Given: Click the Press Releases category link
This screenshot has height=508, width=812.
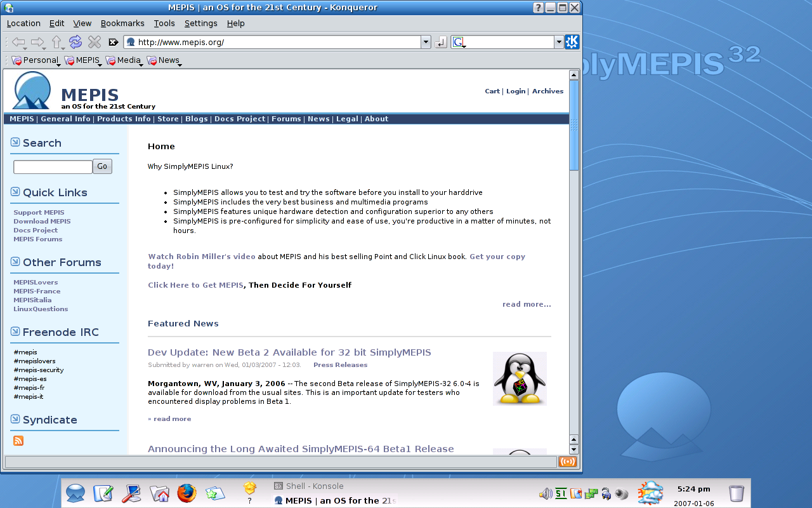Looking at the screenshot, I should click(x=340, y=365).
